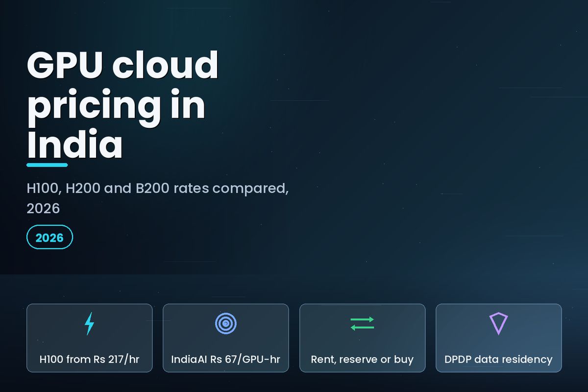This screenshot has width=588, height=392.
Task: Click the GPU cloud pricing in India heading
Action: (x=122, y=105)
